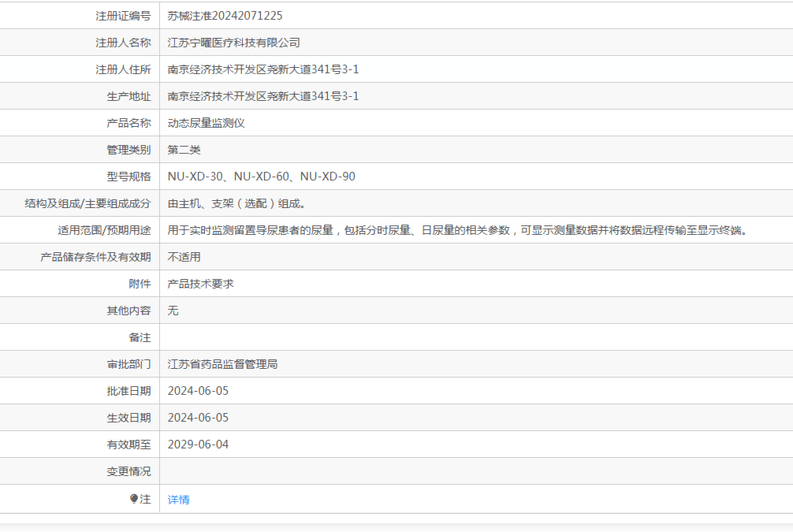
Task: Select registrant name 江苏宁曜医疗科技有限公司
Action: (x=233, y=43)
